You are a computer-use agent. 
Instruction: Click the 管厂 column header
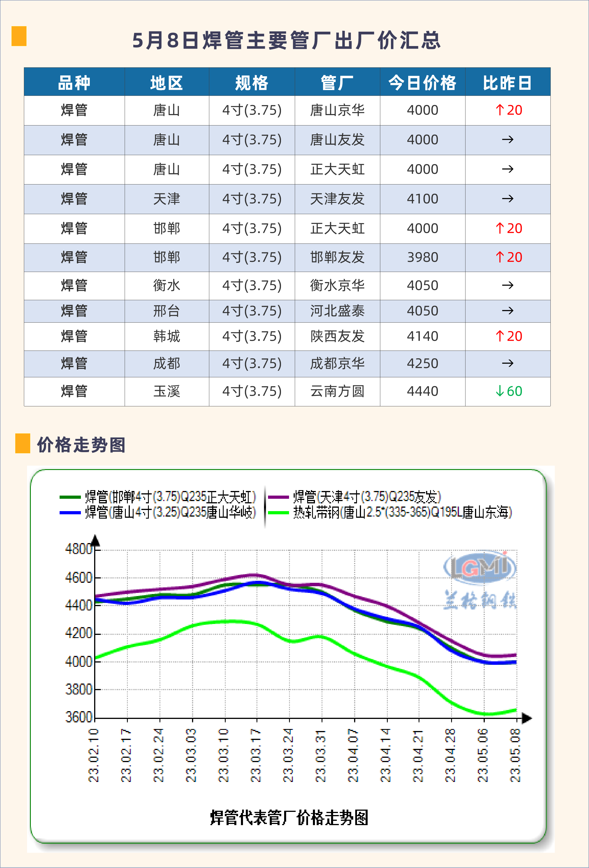click(337, 83)
